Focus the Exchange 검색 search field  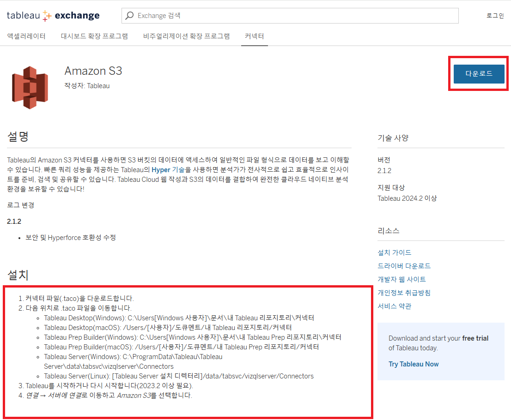click(x=290, y=16)
